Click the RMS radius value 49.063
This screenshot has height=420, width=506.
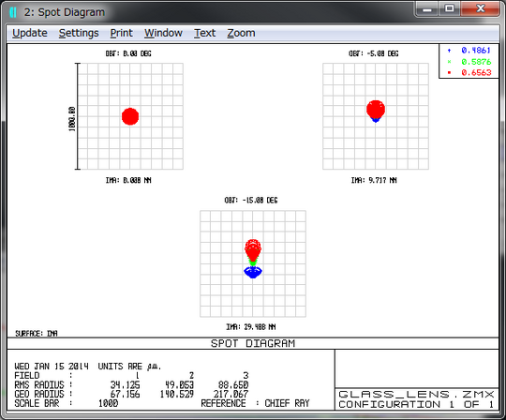click(179, 384)
